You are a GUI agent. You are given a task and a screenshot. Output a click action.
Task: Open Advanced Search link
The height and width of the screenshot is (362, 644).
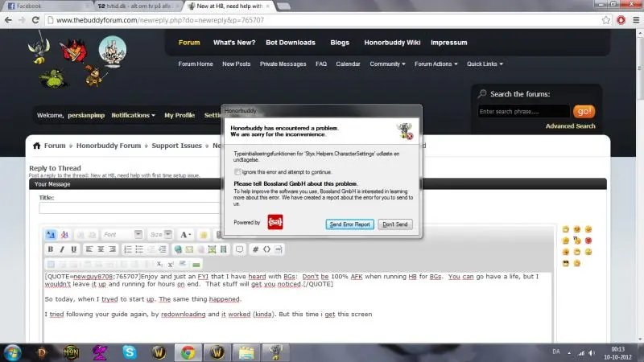pos(570,126)
